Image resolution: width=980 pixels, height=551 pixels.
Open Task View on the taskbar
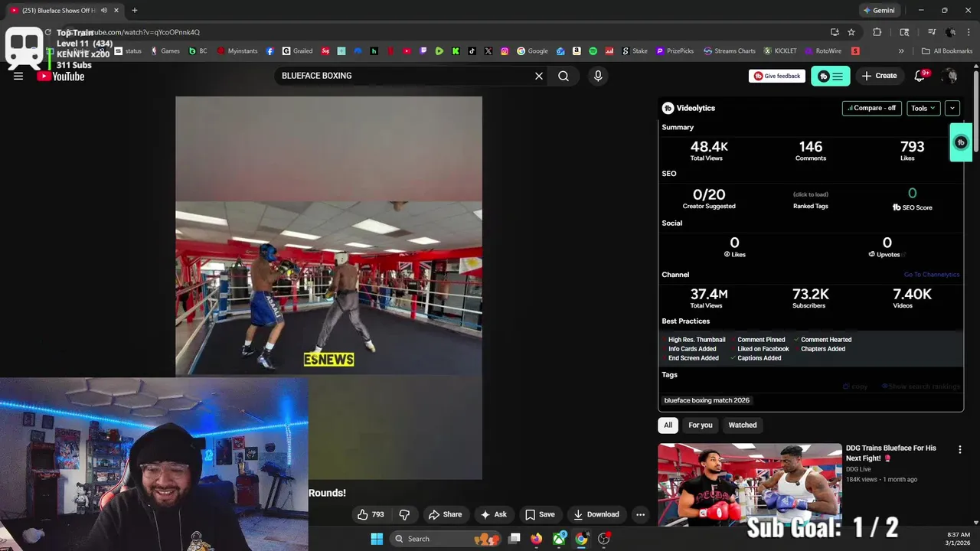[514, 539]
